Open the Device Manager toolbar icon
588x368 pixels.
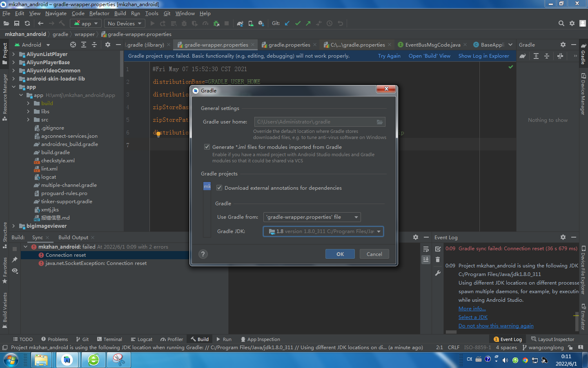click(251, 23)
